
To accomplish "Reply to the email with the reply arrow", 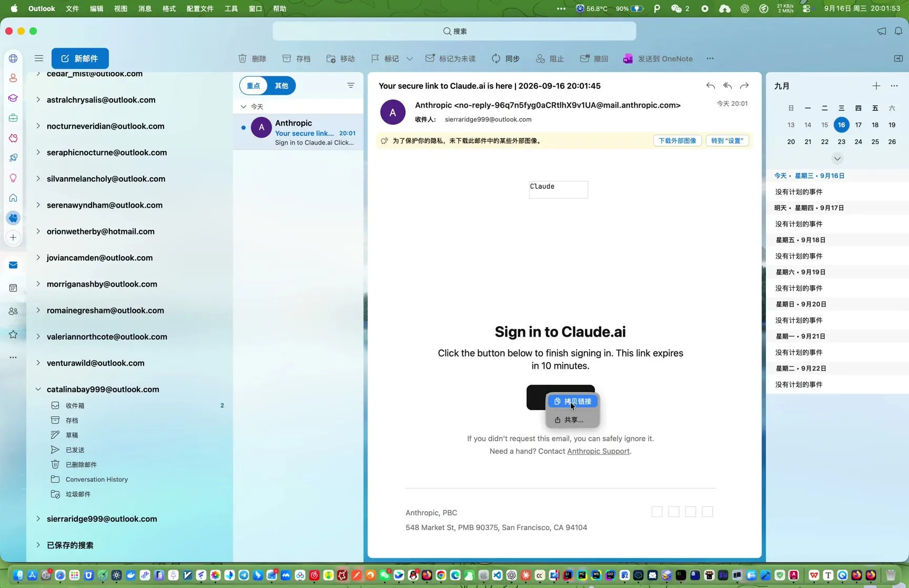I will pyautogui.click(x=711, y=86).
